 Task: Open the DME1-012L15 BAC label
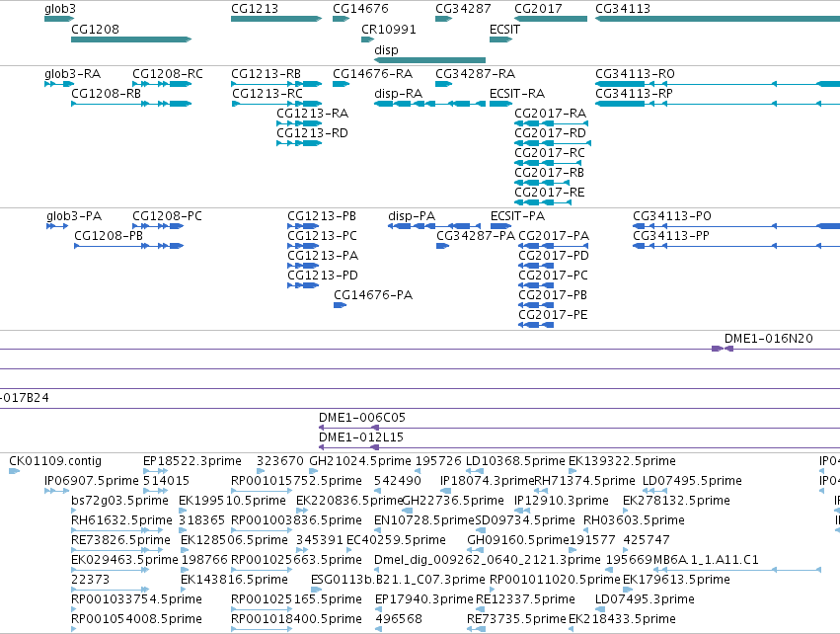click(x=361, y=436)
